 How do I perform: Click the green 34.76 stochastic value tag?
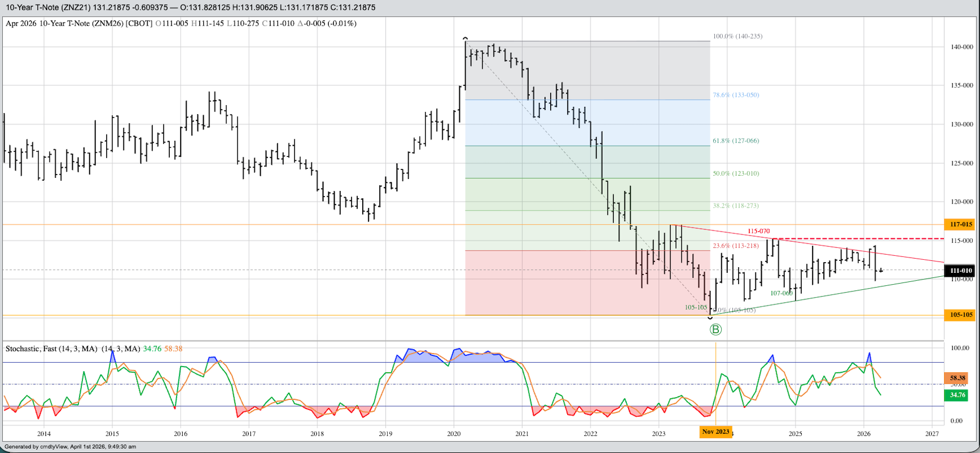[957, 395]
